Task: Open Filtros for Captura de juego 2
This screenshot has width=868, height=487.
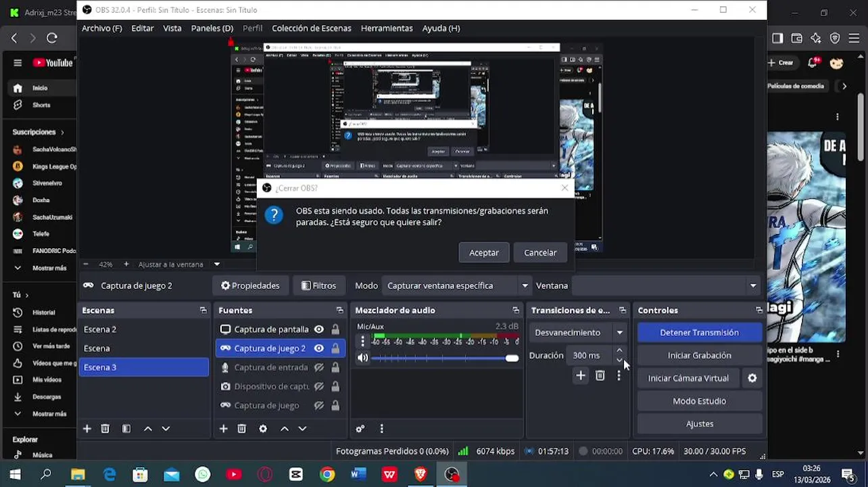Action: [x=318, y=285]
